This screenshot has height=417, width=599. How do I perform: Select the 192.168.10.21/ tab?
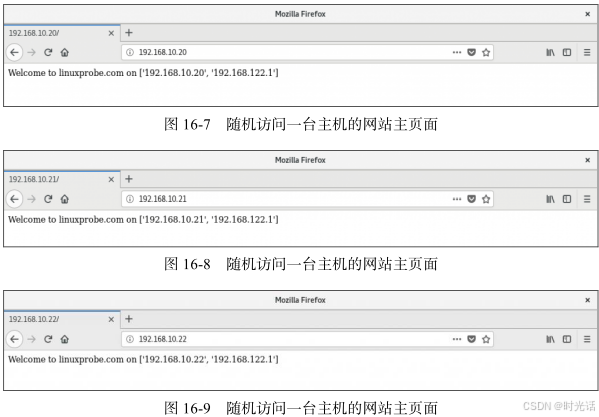62,179
